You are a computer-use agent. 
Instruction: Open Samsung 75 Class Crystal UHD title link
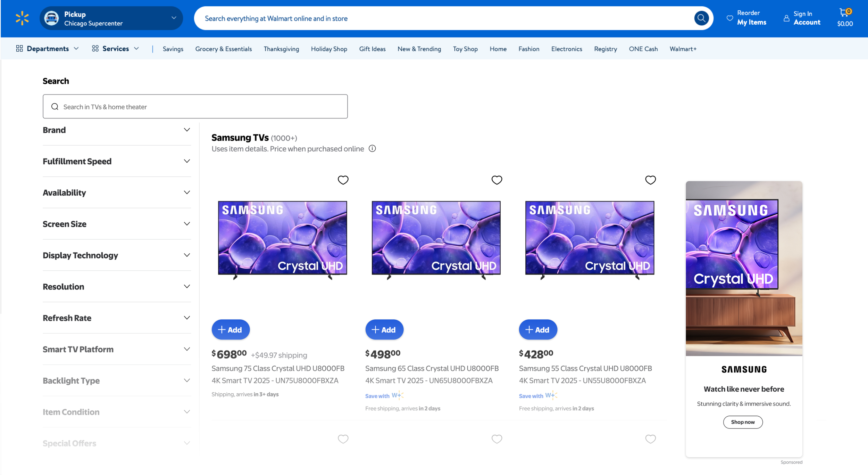point(278,374)
